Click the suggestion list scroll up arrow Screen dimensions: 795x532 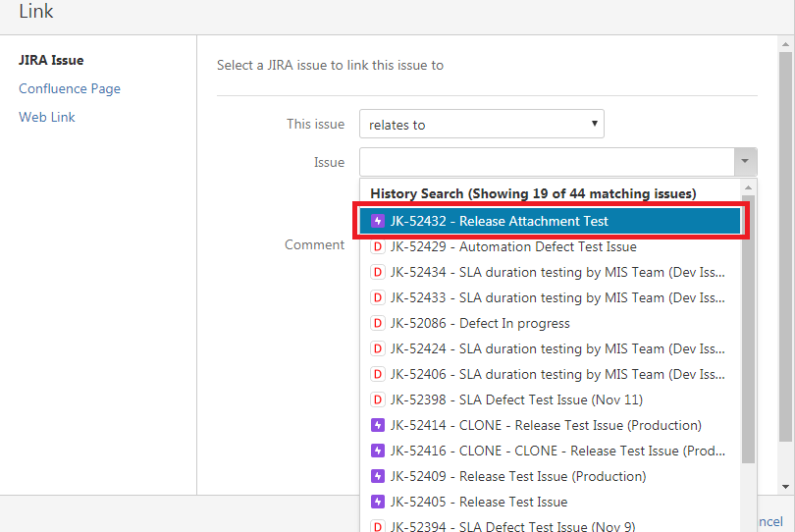point(748,188)
